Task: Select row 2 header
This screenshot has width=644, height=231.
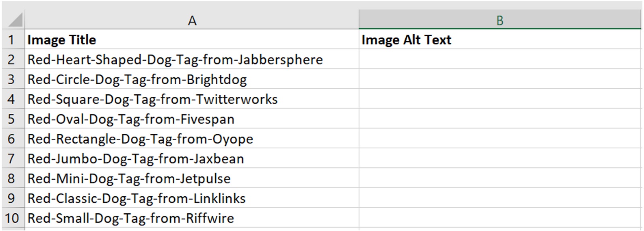Action: coord(12,60)
